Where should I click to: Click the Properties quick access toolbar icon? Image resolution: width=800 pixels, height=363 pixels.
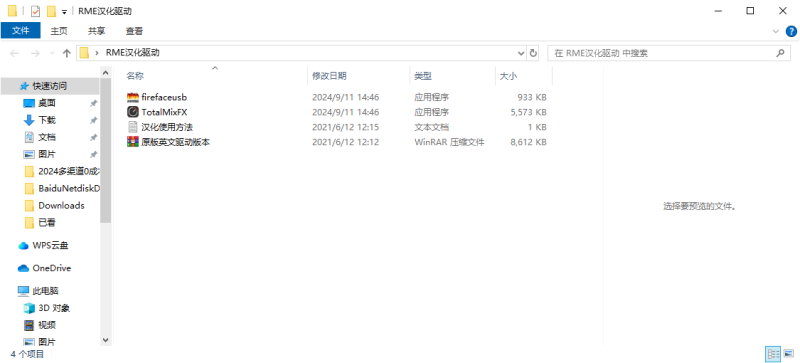(x=35, y=11)
